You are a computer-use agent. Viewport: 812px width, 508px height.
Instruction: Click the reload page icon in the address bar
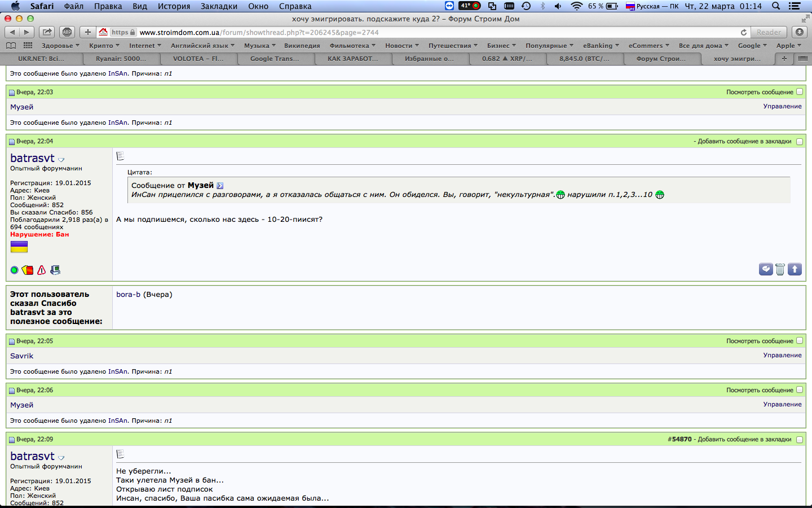click(744, 32)
